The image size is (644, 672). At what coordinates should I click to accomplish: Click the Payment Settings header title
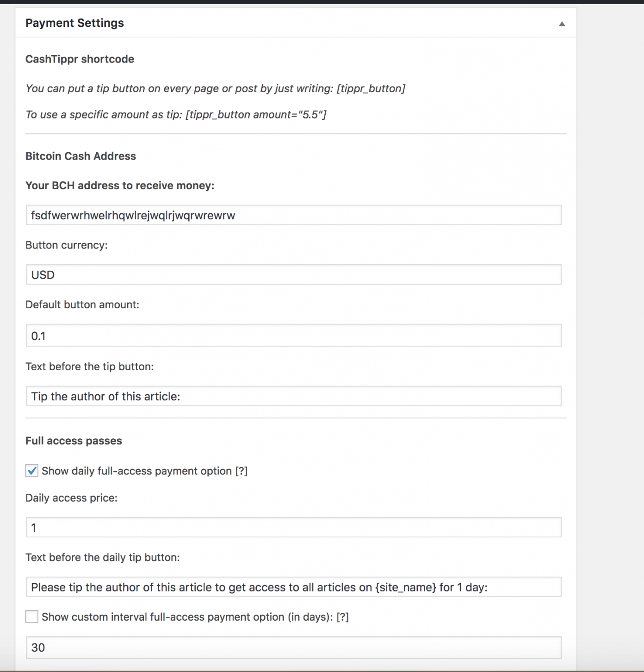tap(74, 23)
